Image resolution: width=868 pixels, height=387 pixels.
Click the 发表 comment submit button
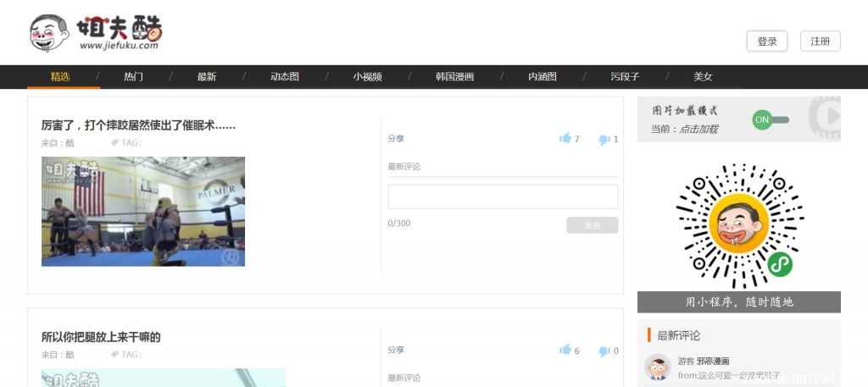coord(592,225)
